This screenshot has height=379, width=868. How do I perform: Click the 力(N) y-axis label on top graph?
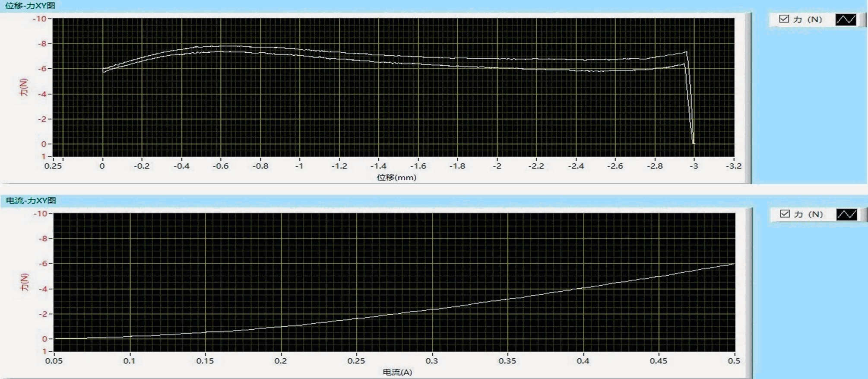coord(24,87)
